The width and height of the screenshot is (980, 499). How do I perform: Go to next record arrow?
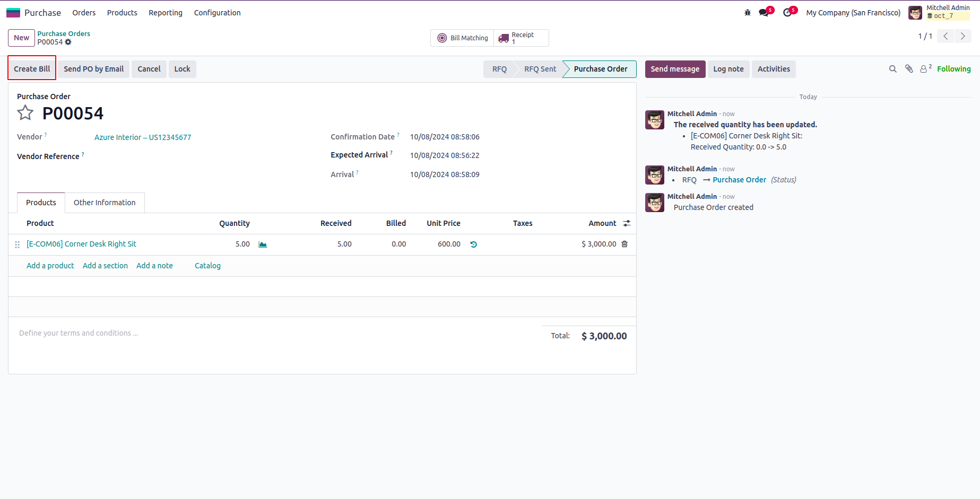pyautogui.click(x=963, y=36)
